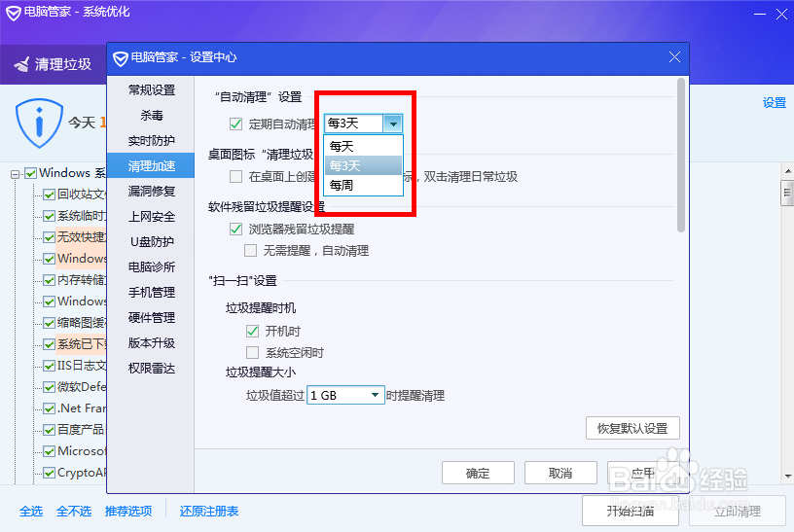Click the 确定 button
The image size is (794, 532).
[478, 473]
